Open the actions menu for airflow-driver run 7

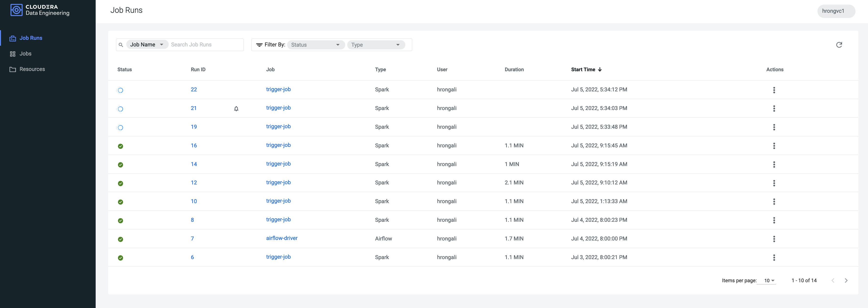(x=774, y=239)
